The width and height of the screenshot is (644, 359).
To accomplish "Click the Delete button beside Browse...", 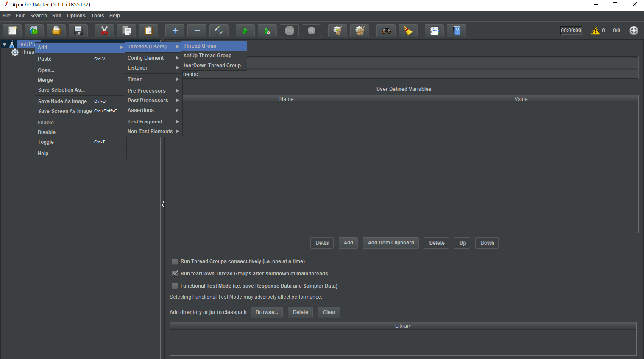I will (x=300, y=312).
